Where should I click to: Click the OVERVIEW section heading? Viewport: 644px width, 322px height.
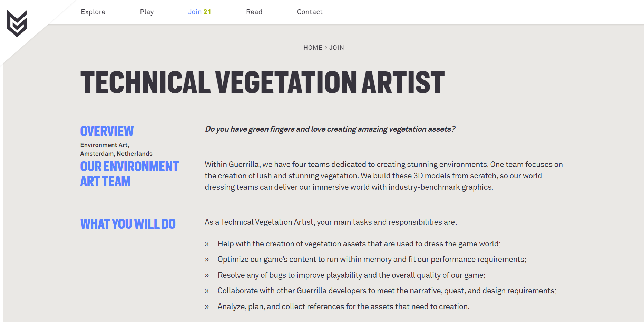coord(107,131)
